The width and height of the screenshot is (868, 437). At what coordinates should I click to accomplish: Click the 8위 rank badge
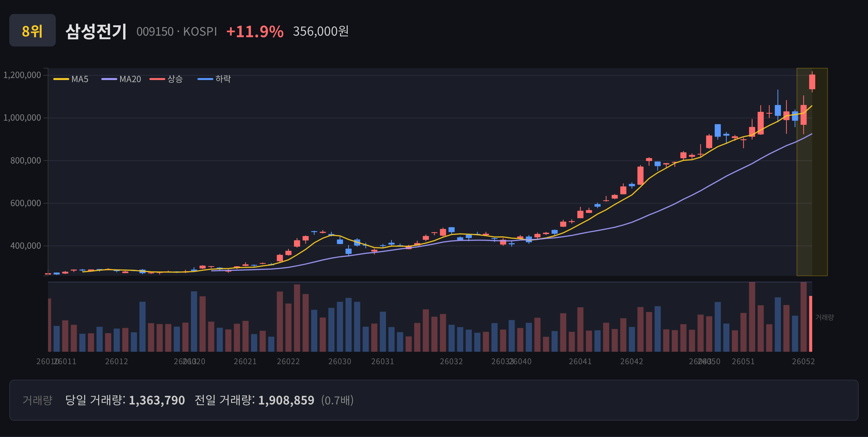point(32,30)
